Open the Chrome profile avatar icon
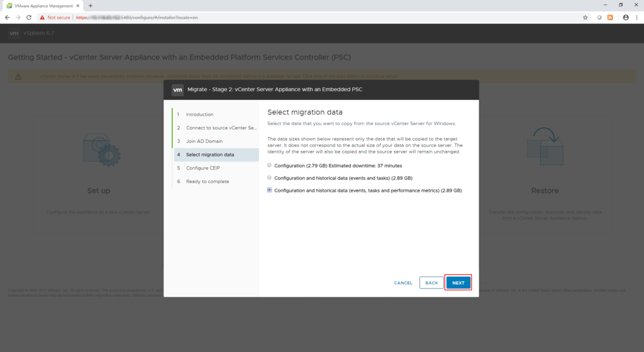Image resolution: width=644 pixels, height=352 pixels. 626,17
